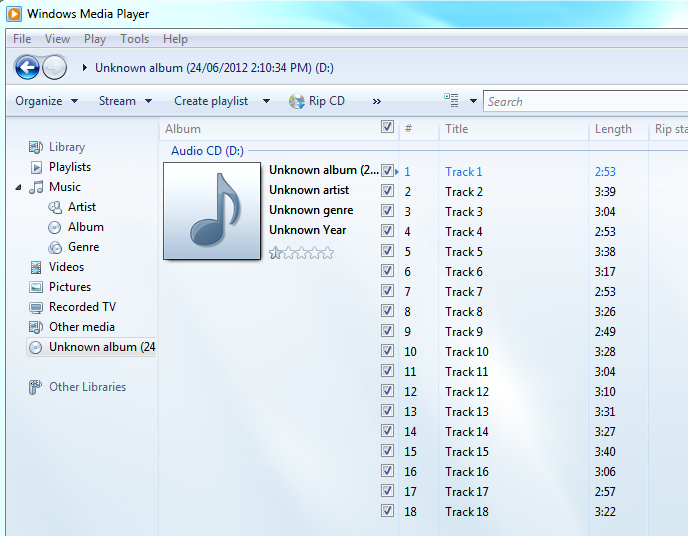Open Videos via its sidebar icon
This screenshot has width=688, height=536.
coord(36,267)
